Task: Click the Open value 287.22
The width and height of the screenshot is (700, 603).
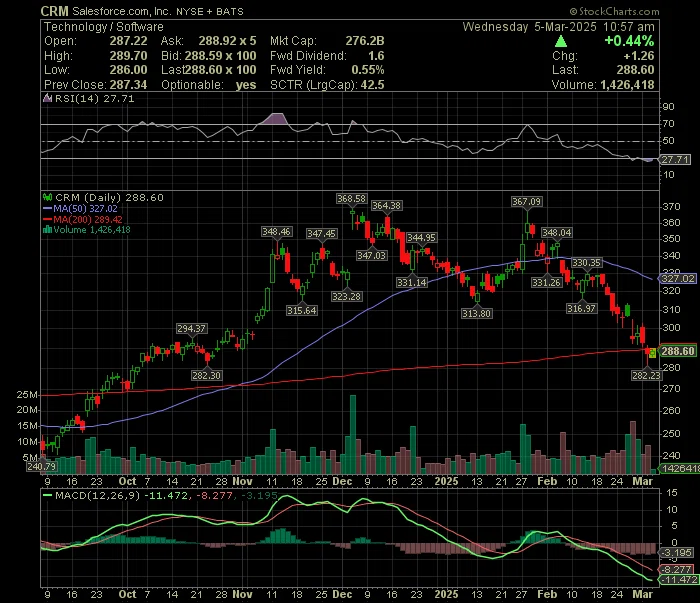Action: tap(129, 41)
